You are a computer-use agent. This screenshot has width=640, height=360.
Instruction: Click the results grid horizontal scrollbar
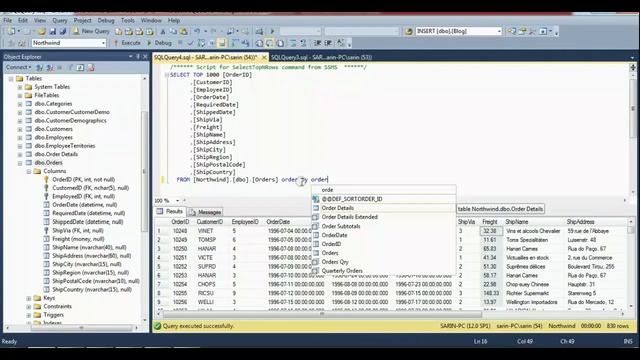point(322,314)
